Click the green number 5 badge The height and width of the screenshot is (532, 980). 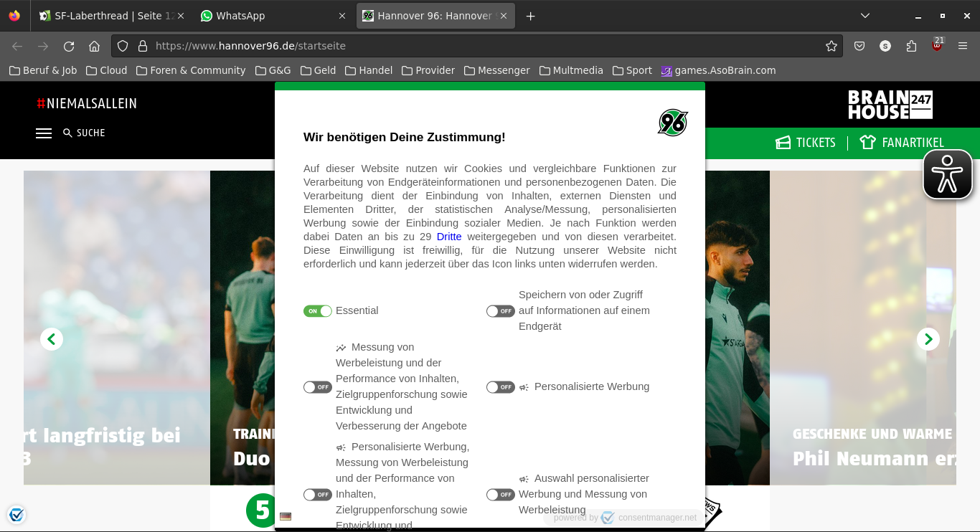(261, 510)
